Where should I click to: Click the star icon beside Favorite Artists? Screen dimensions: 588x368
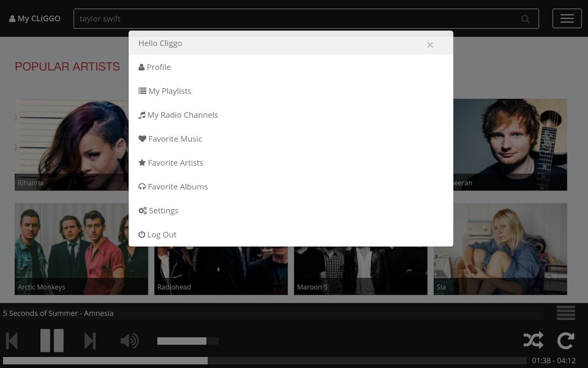(142, 162)
